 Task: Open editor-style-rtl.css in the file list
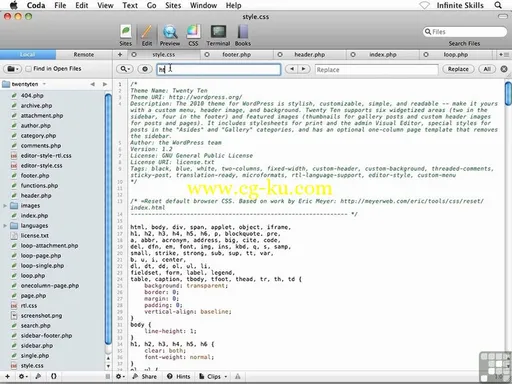46,156
